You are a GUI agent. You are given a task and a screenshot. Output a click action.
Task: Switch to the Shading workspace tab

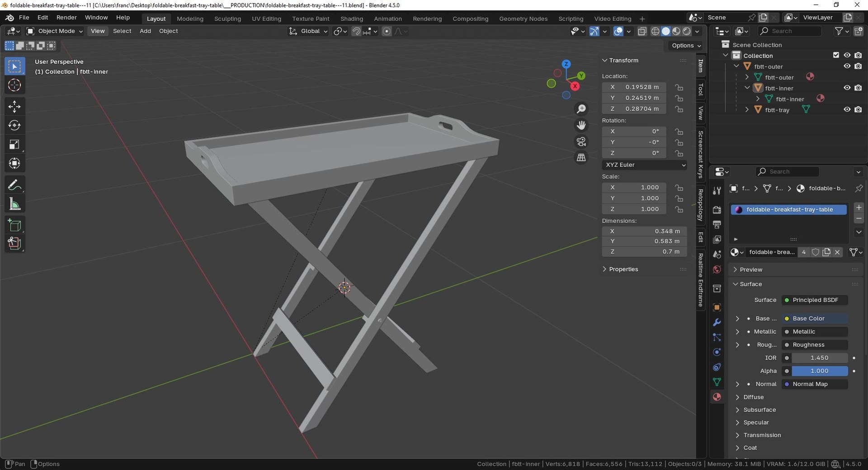click(352, 19)
